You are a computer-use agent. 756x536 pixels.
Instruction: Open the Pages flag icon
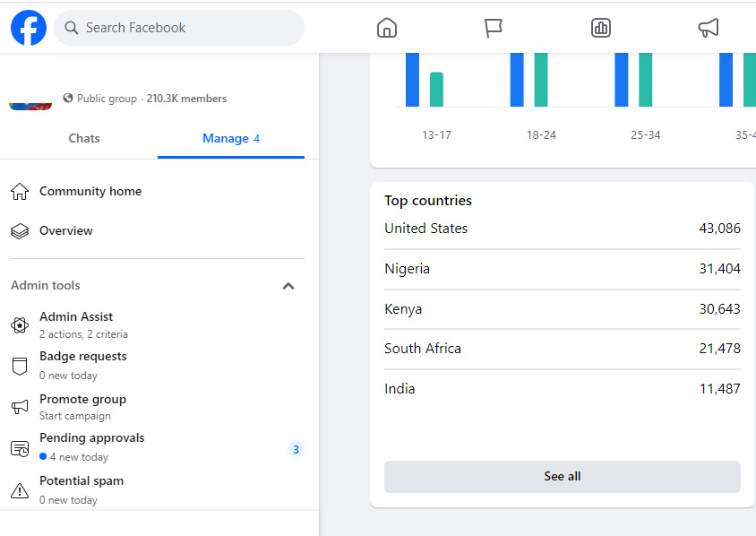coord(494,28)
